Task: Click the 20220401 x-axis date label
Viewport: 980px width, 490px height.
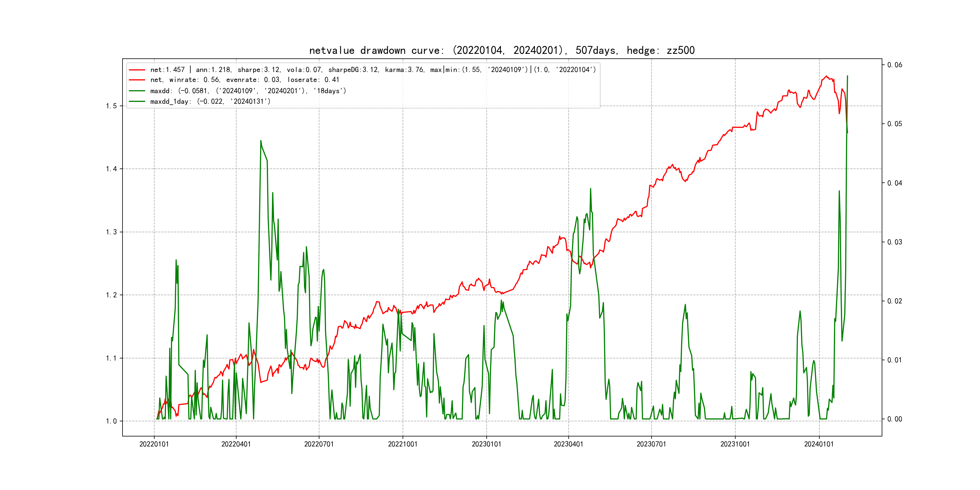Action: click(x=236, y=444)
